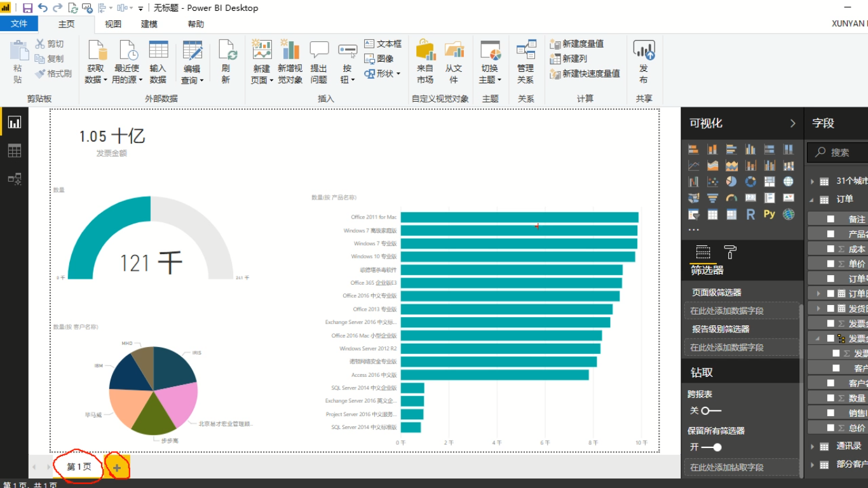Click 管理关系 button
This screenshot has height=488, width=868.
(x=526, y=62)
